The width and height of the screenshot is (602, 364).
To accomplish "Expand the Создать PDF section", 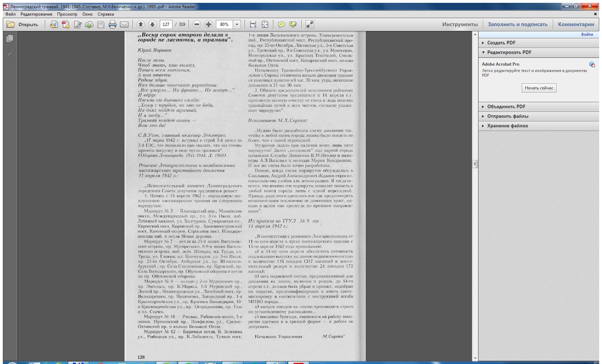I will click(x=501, y=43).
